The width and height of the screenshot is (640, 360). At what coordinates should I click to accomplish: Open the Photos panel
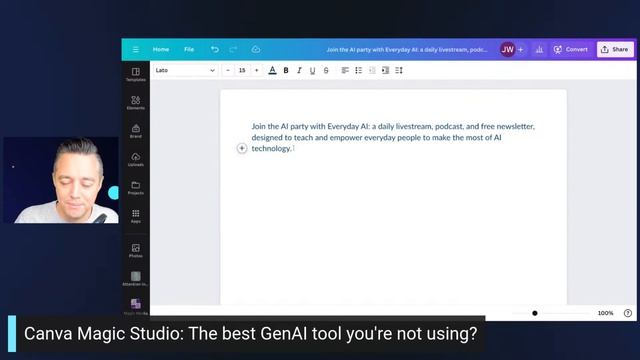[136, 251]
